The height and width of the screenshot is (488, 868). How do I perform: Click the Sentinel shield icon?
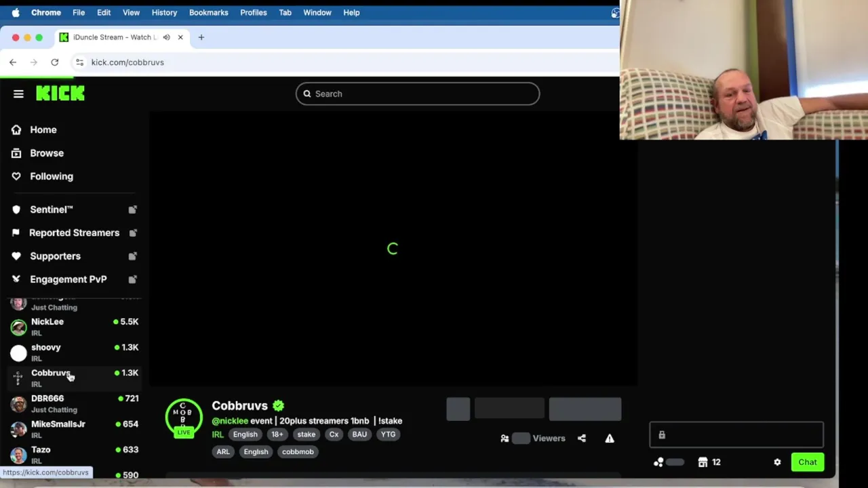tap(16, 209)
